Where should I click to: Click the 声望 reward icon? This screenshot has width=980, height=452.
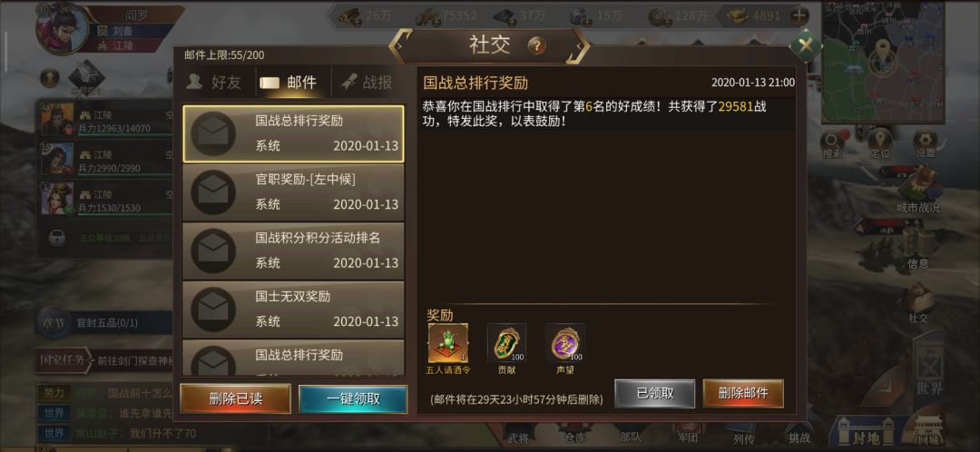click(x=565, y=342)
